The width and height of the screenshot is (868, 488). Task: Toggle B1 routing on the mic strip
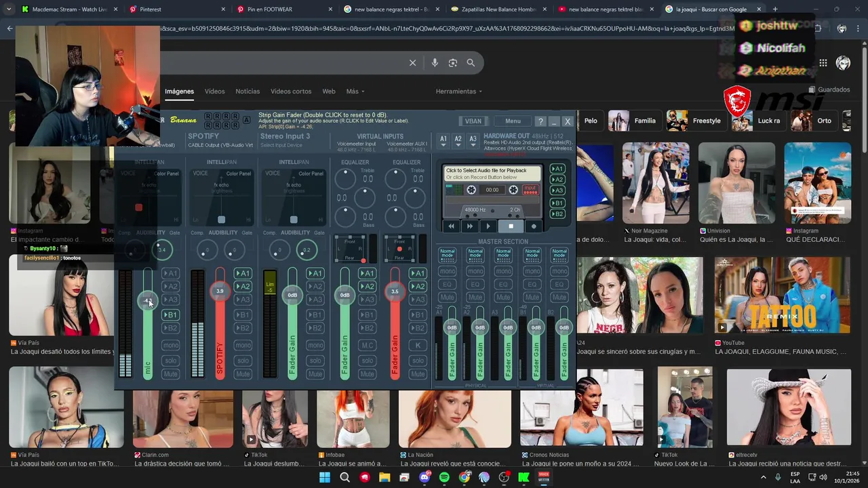pos(170,314)
